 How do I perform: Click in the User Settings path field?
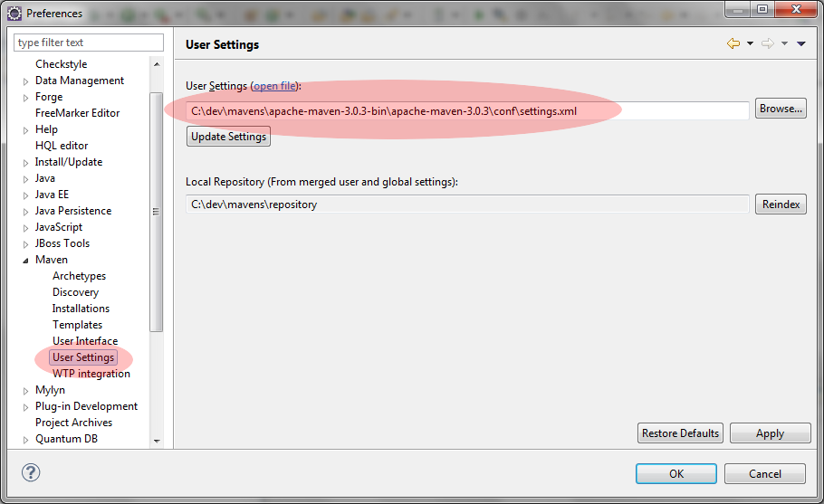coord(467,110)
